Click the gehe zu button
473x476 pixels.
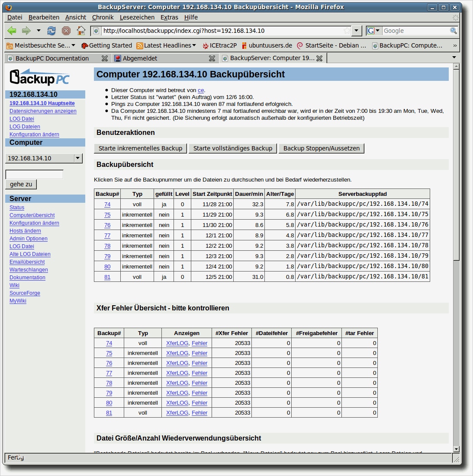click(21, 184)
